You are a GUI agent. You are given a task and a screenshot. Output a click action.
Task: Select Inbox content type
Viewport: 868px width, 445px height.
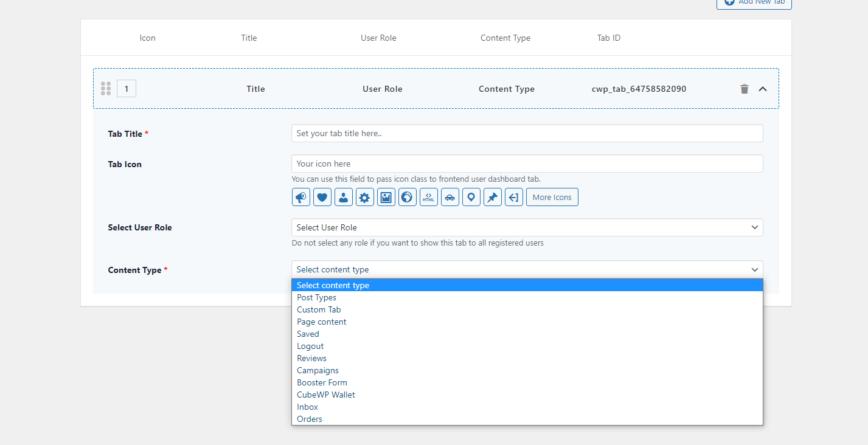pos(527,407)
